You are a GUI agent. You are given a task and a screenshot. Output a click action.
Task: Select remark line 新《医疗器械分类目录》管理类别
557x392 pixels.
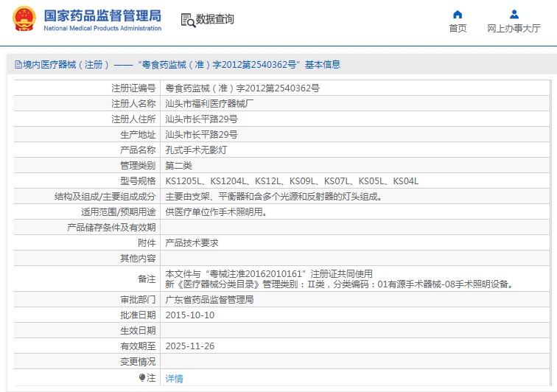pyautogui.click(x=340, y=284)
